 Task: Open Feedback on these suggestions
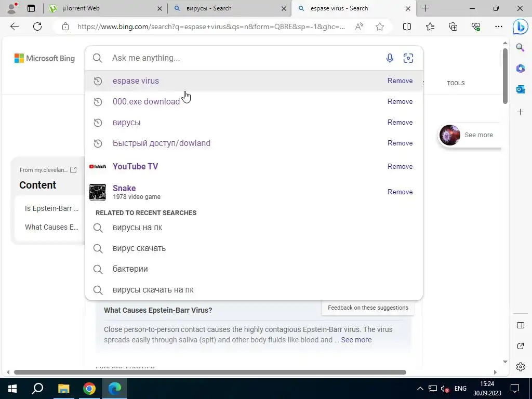click(x=368, y=308)
